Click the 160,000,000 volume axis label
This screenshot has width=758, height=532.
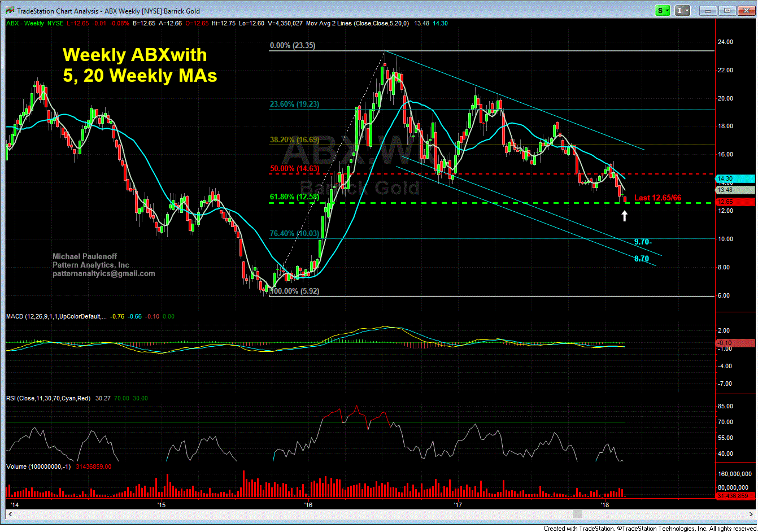tap(735, 475)
